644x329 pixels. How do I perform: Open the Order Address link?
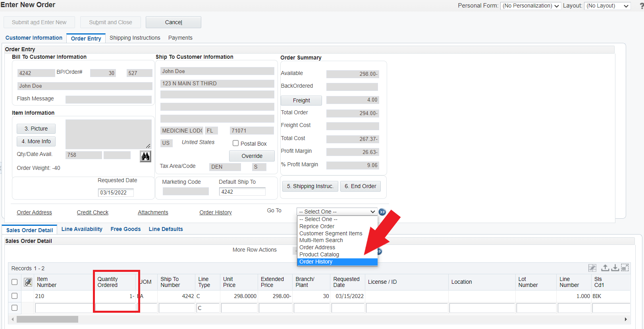coord(34,212)
